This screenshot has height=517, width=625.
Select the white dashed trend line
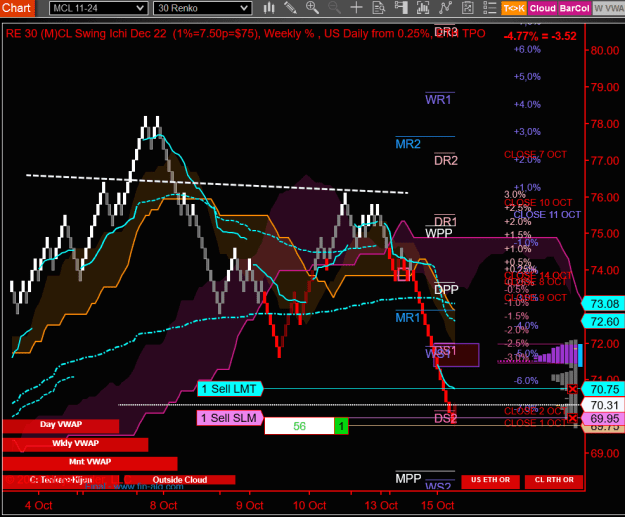pos(217,184)
